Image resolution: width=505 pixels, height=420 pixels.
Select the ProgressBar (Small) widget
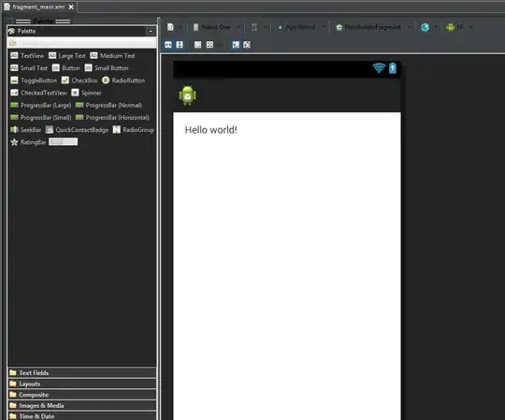[40, 117]
